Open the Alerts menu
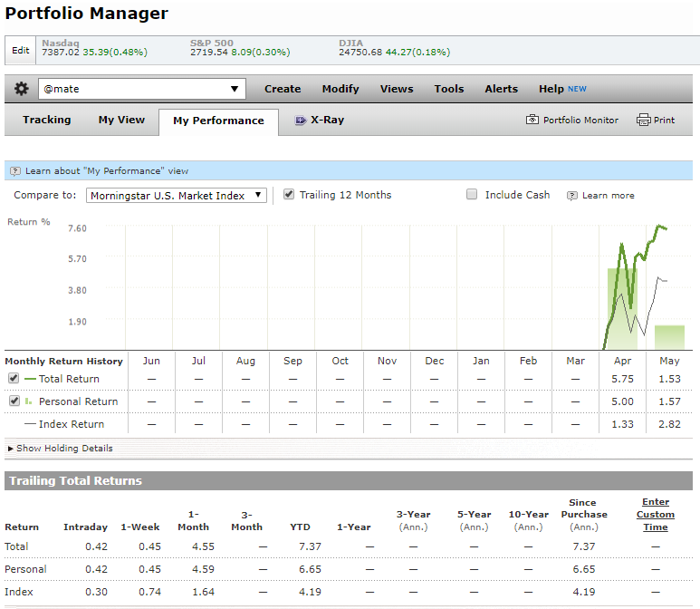Screen dimensions: 700x609 (x=502, y=89)
